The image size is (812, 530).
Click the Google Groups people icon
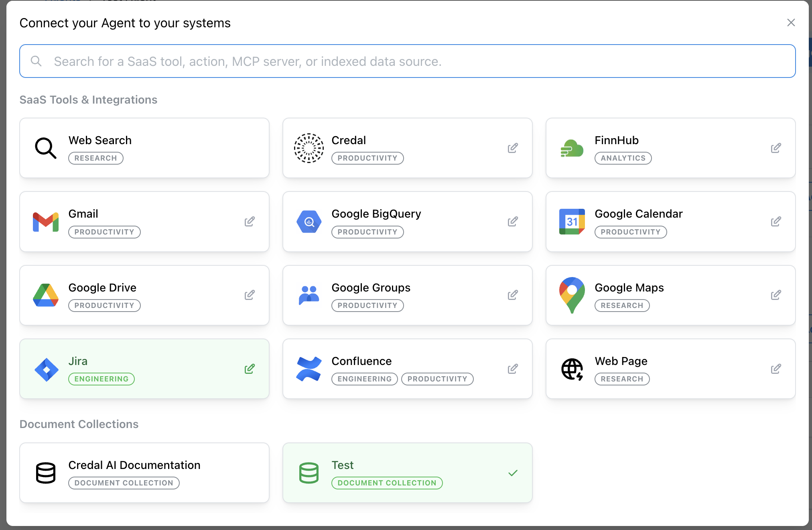coord(309,295)
